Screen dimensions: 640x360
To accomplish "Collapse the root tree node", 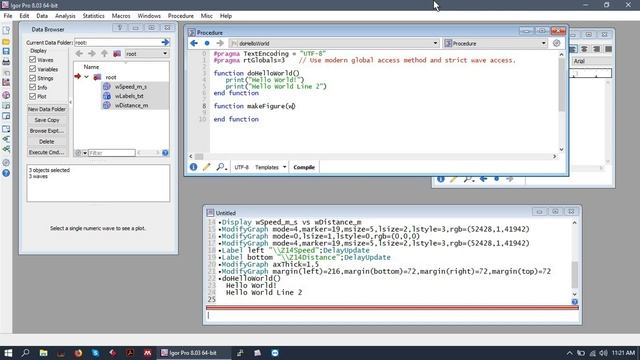I will click(87, 77).
